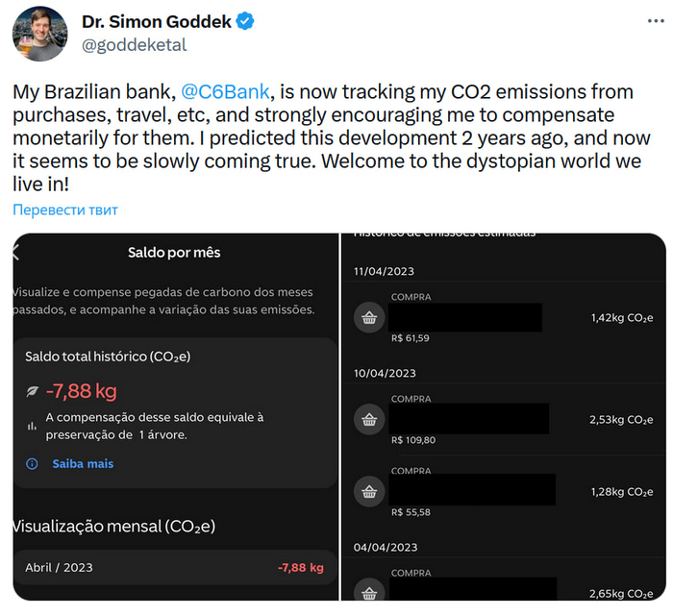Click the info icon beside Saiba mais
The height and width of the screenshot is (616, 673).
(32, 463)
